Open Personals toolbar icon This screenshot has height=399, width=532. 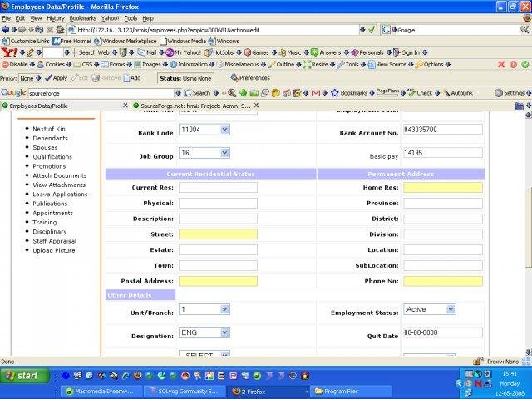coord(367,52)
